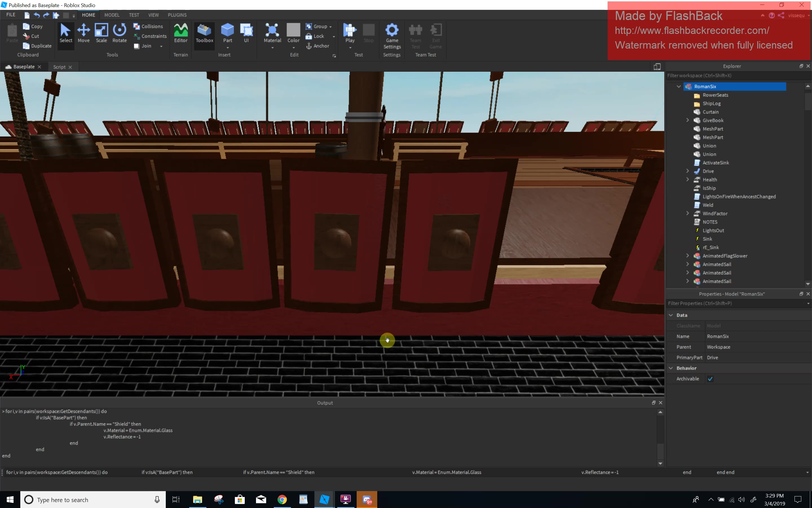812x508 pixels.
Task: Switch to the PLUGINS ribbon tab
Action: click(x=177, y=15)
